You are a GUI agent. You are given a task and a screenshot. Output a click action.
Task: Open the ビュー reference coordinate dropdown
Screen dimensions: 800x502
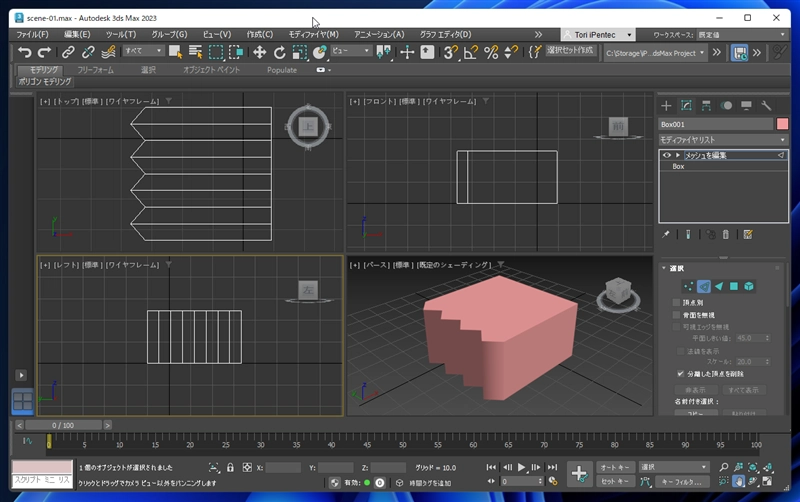coord(352,51)
